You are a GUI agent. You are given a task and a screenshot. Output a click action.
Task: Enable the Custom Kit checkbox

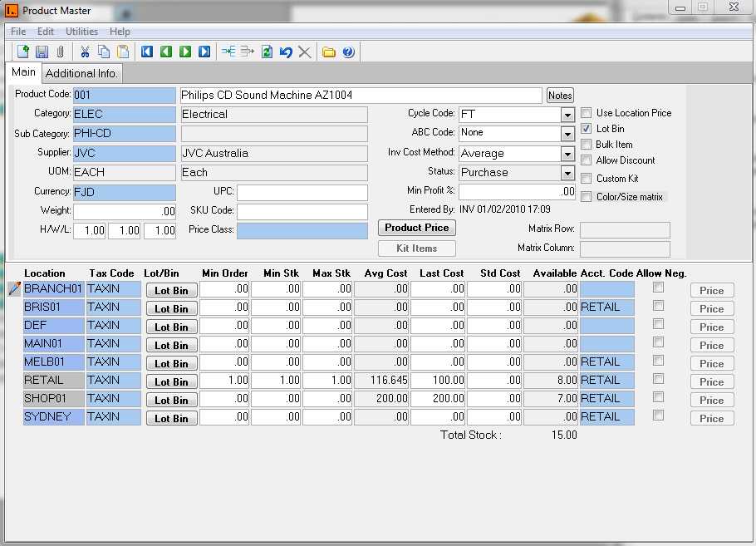587,179
